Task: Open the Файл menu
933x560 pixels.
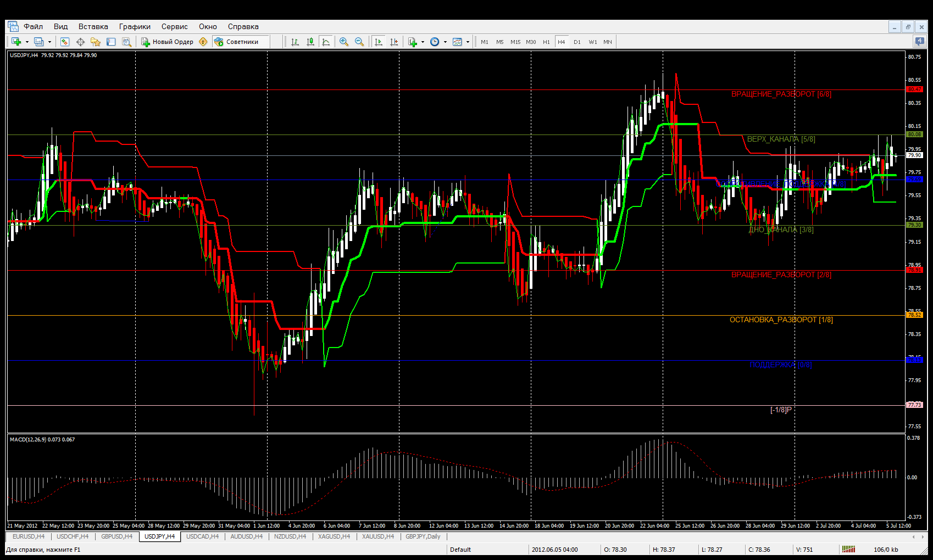Action: click(33, 26)
